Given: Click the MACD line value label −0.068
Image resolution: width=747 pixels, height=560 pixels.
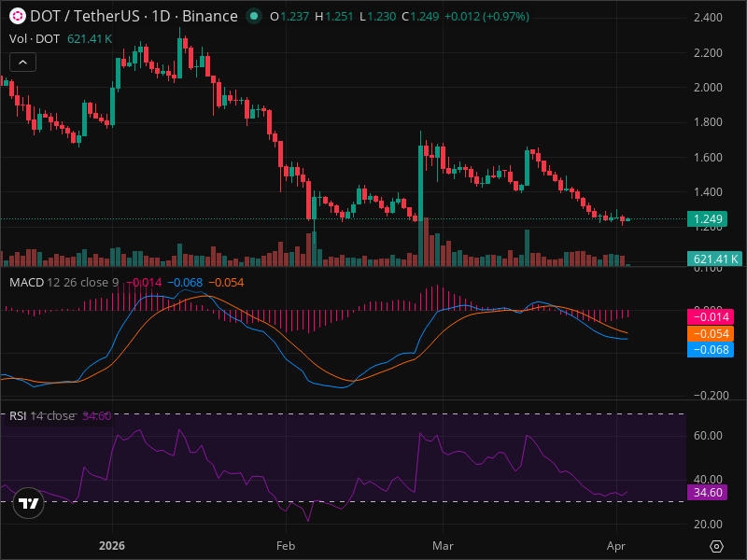Looking at the screenshot, I should 711,350.
